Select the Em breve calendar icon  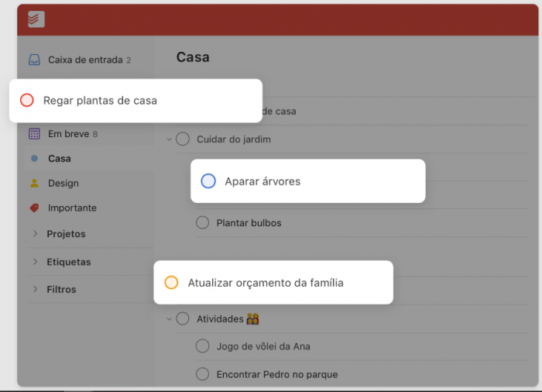34,133
